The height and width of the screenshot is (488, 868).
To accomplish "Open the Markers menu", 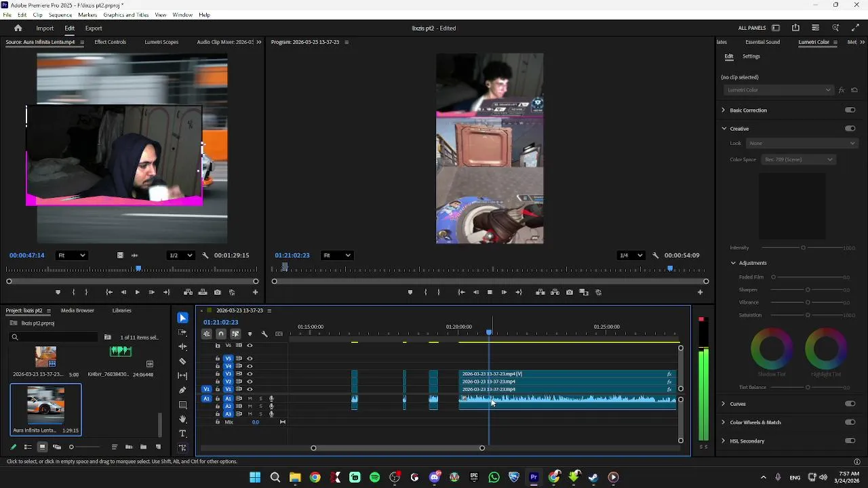I will (x=87, y=15).
